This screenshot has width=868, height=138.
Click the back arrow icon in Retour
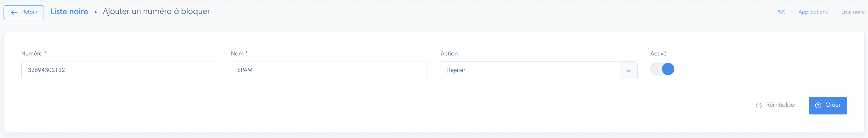pos(14,13)
